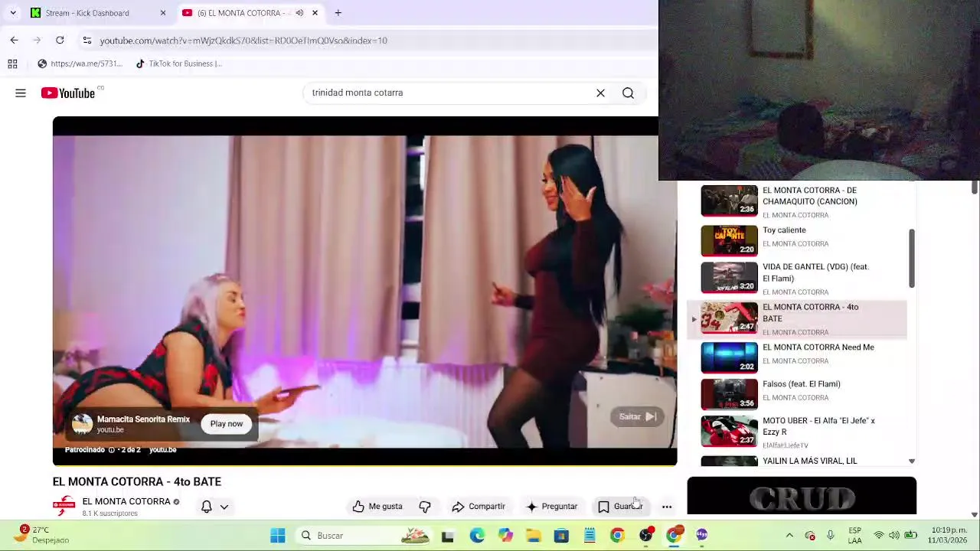Play Toy caliente from playlist

(x=796, y=240)
